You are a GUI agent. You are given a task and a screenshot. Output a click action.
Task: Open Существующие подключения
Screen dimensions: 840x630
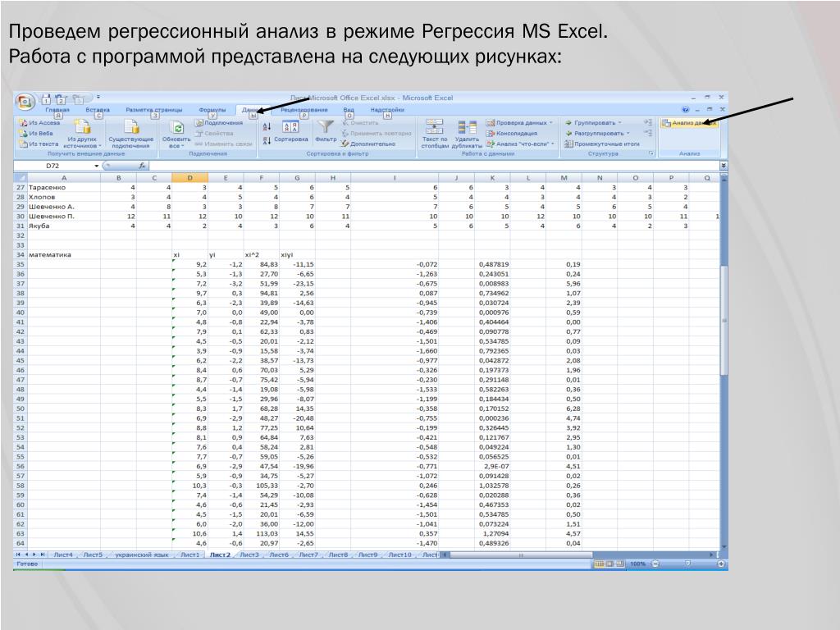[x=130, y=134]
